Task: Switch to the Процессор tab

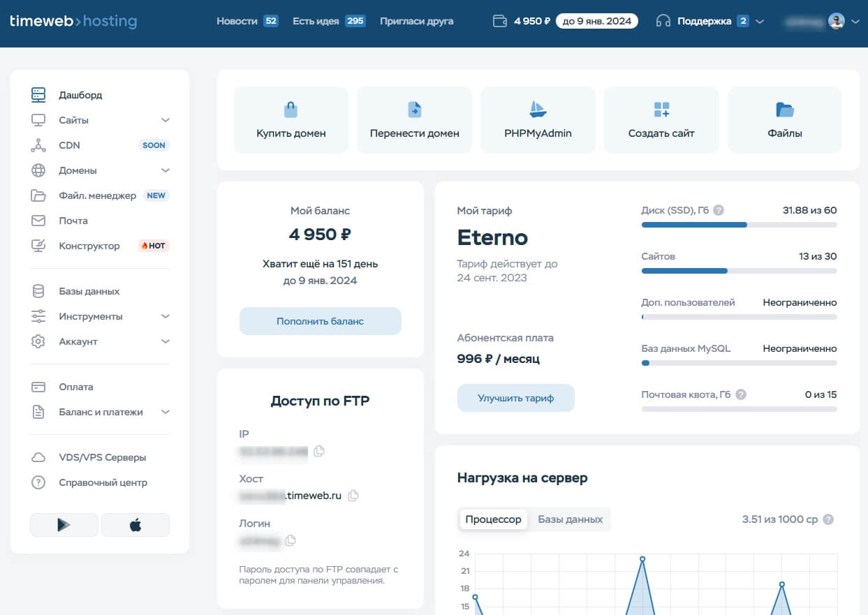Action: tap(494, 519)
